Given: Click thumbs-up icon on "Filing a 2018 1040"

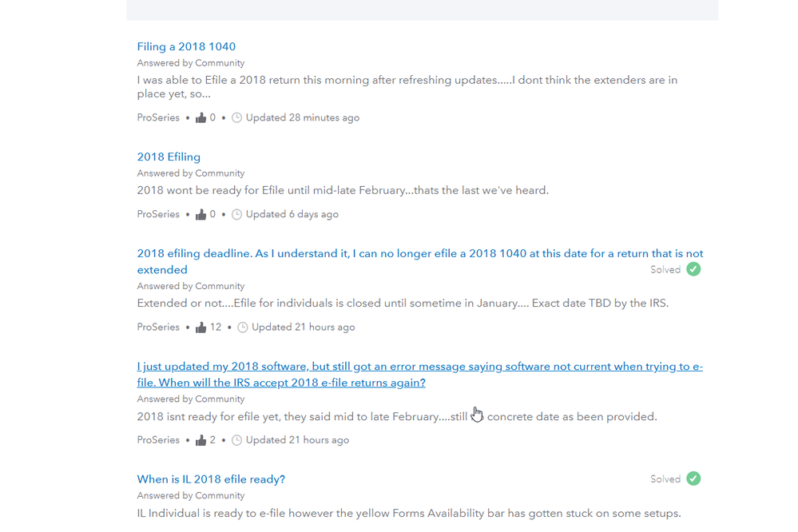Looking at the screenshot, I should pyautogui.click(x=201, y=118).
